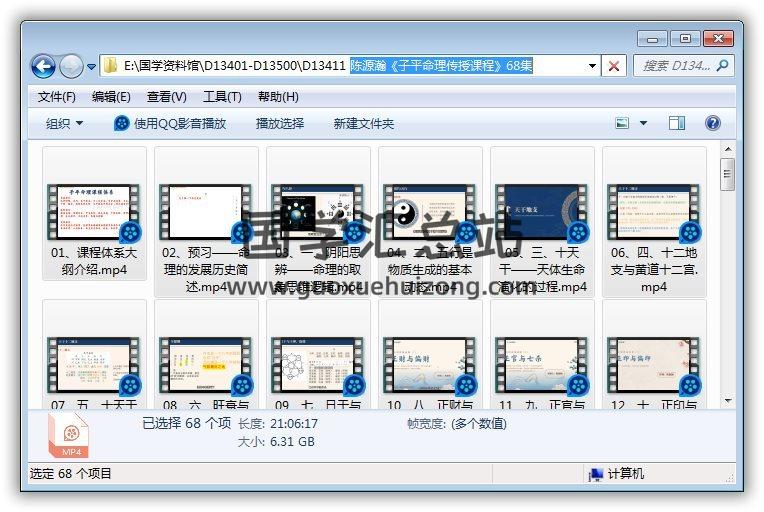Toggle the preview pane icon

pyautogui.click(x=676, y=123)
